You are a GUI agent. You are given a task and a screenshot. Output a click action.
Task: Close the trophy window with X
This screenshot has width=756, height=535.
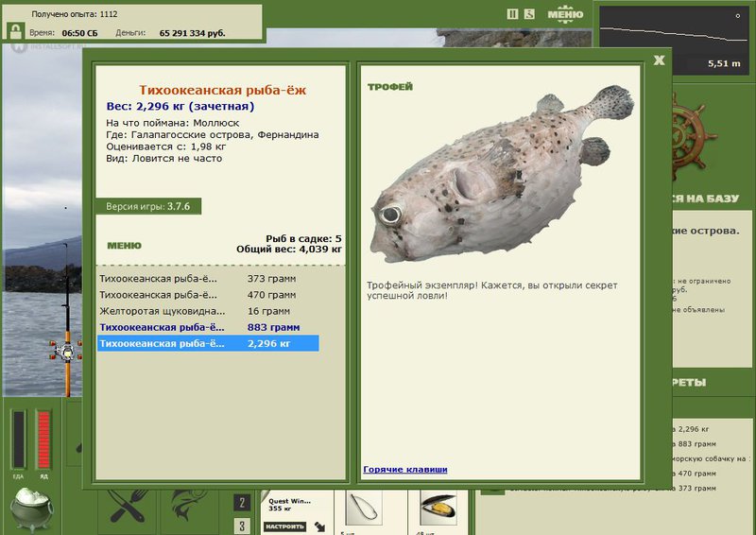point(659,60)
